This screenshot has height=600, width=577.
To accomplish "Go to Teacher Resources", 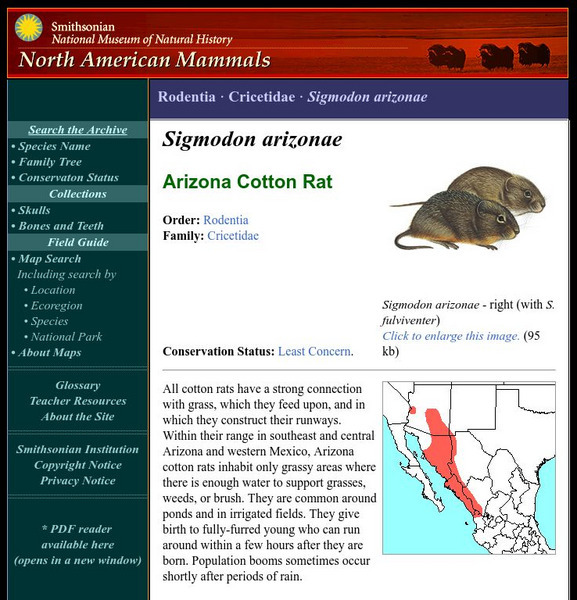I will pos(78,401).
